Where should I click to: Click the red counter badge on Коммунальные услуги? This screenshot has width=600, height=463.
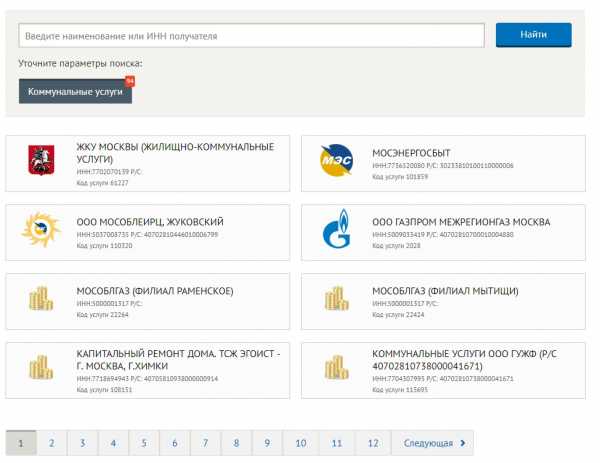130,81
